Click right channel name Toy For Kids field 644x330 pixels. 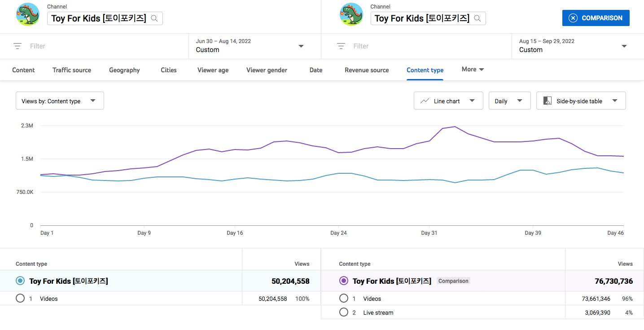(x=428, y=18)
